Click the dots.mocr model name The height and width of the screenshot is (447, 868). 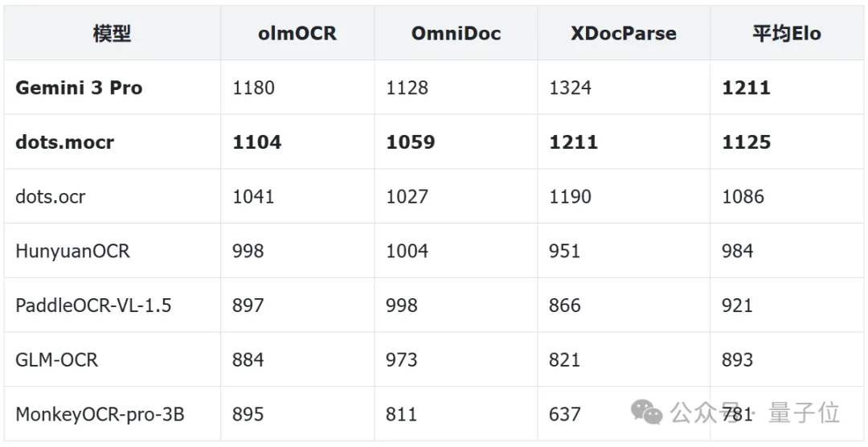point(65,142)
